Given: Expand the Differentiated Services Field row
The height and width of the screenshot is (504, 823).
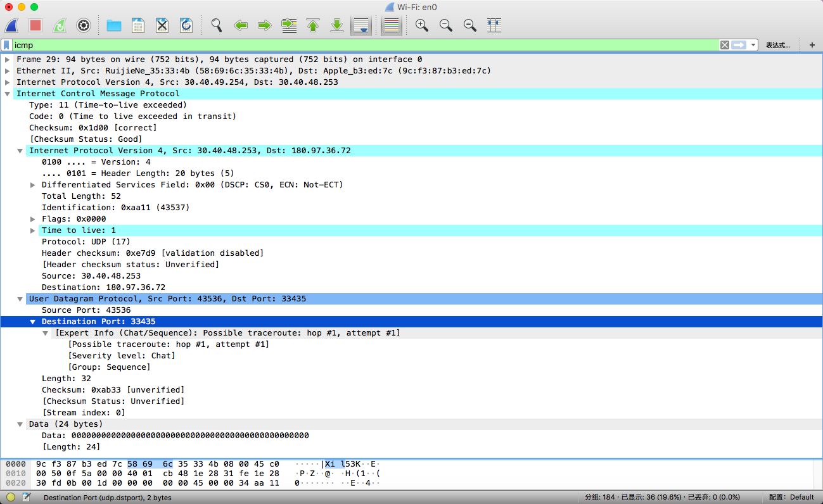Looking at the screenshot, I should [32, 185].
